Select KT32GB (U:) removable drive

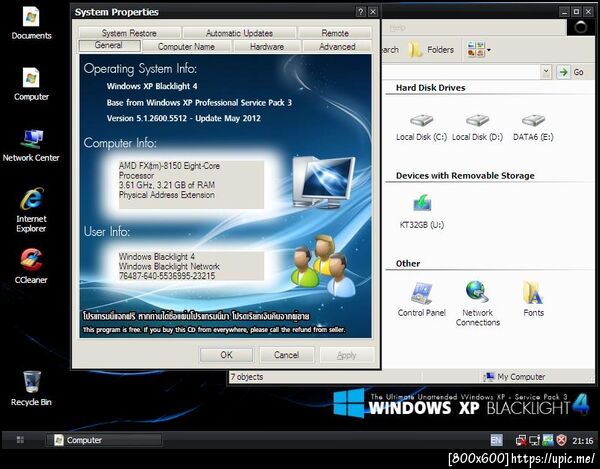pos(422,212)
